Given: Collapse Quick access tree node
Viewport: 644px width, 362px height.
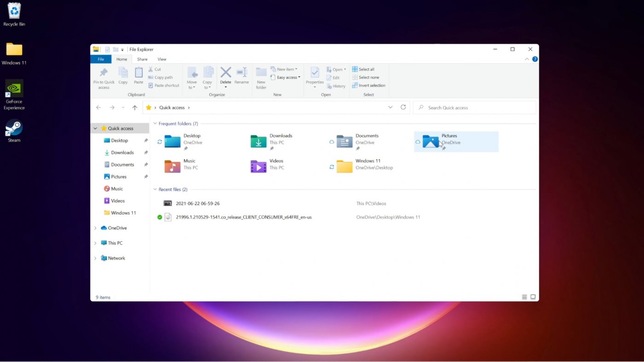Looking at the screenshot, I should point(95,128).
